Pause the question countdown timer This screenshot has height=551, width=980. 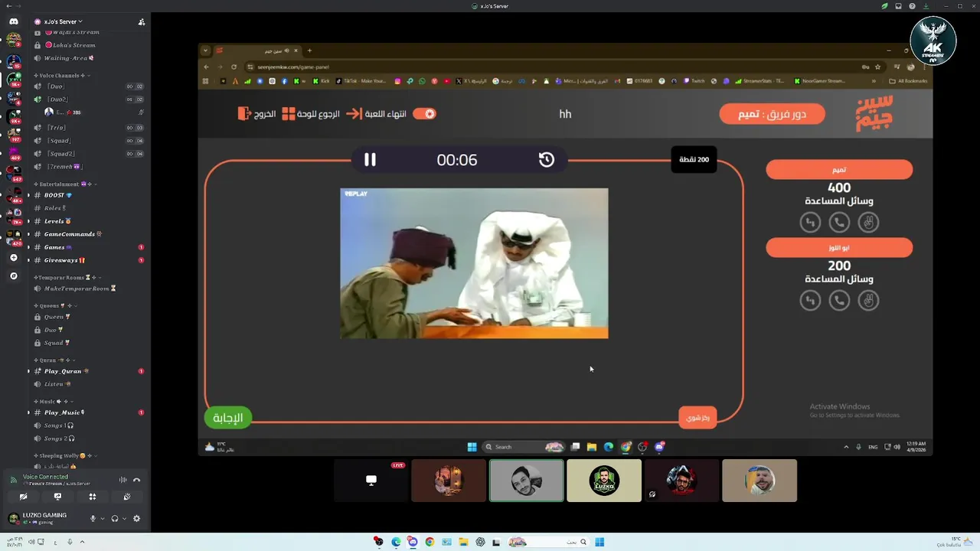(x=370, y=159)
